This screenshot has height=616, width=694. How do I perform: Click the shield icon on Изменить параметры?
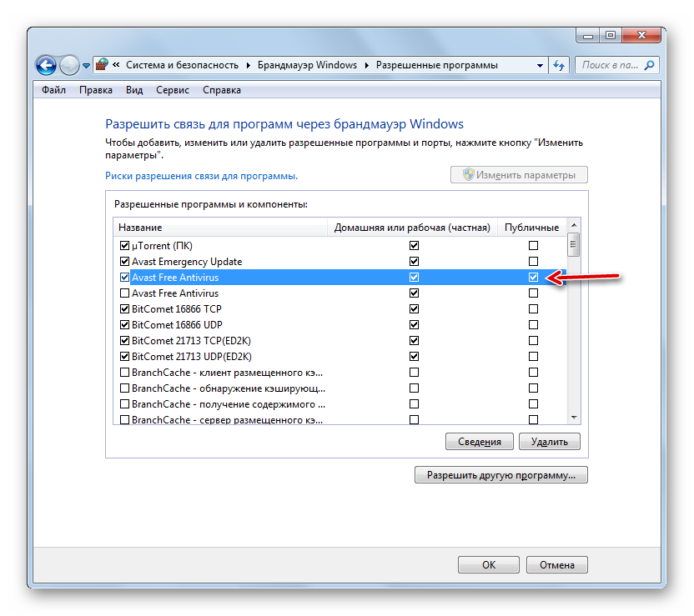pos(469,175)
